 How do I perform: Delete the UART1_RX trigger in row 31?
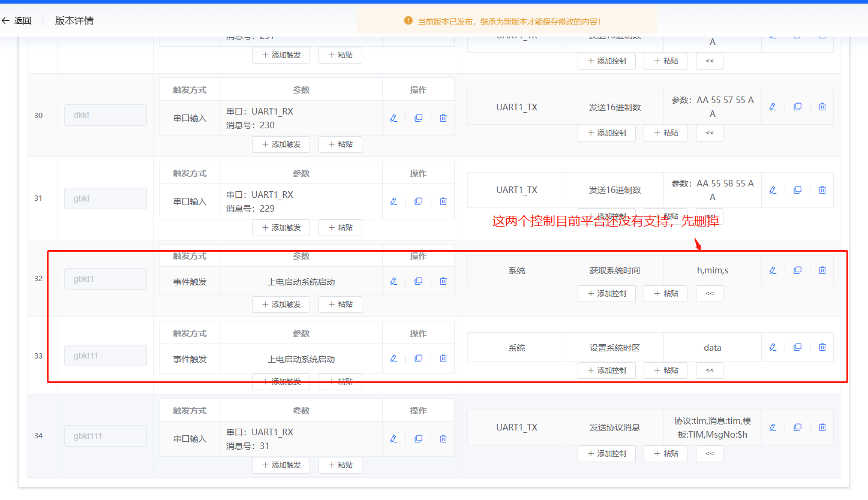(x=443, y=201)
